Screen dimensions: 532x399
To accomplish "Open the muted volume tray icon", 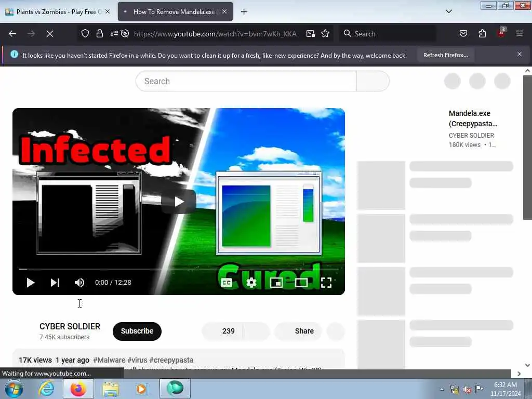I will tap(467, 390).
